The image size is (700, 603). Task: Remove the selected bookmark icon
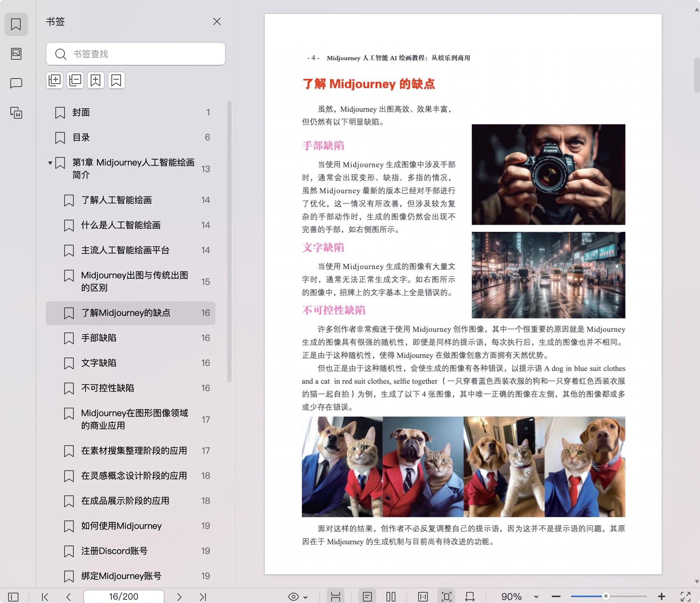coord(117,80)
